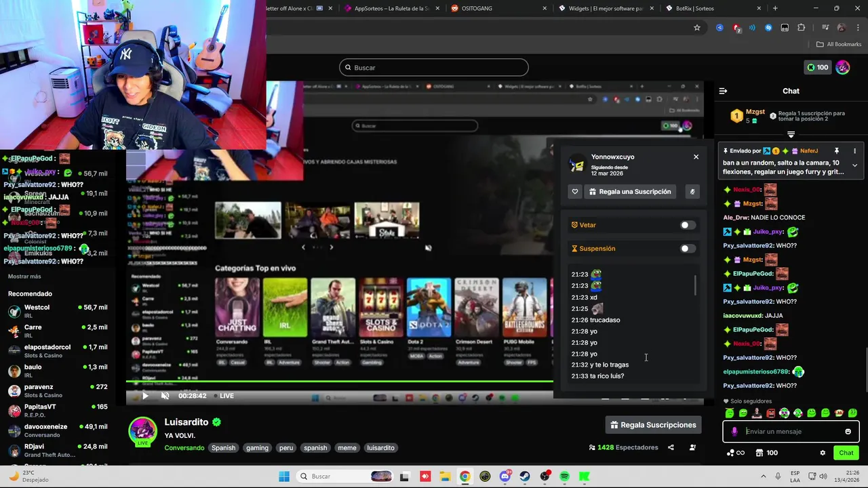This screenshot has height=488, width=868.
Task: Open Westcol recommended channel
Action: tap(58, 311)
